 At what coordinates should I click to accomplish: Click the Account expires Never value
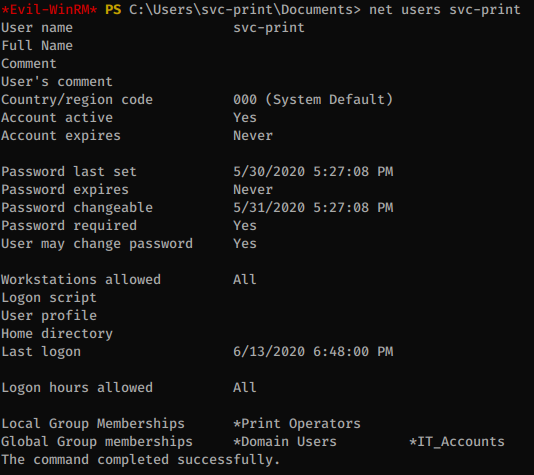point(253,136)
